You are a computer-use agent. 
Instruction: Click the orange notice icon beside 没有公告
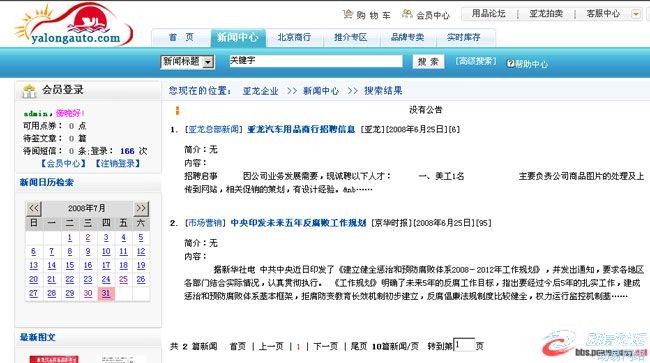click(x=177, y=110)
